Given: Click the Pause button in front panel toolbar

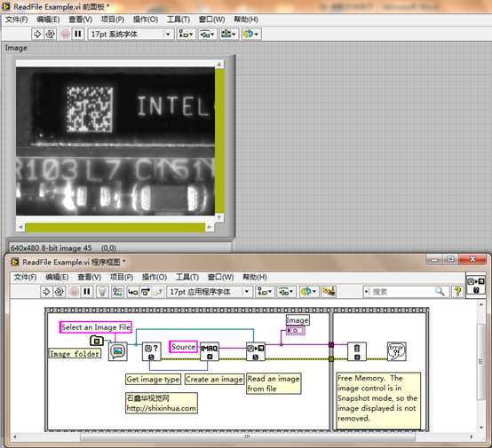Looking at the screenshot, I should click(x=78, y=34).
